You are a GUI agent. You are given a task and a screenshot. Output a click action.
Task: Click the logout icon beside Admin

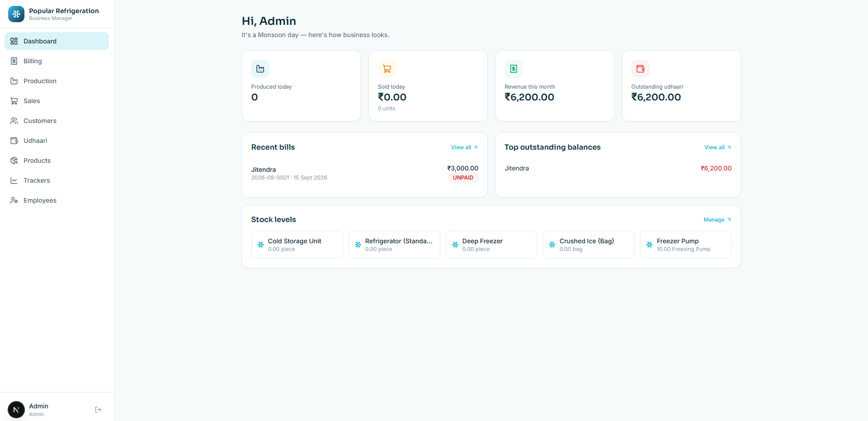pos(98,410)
